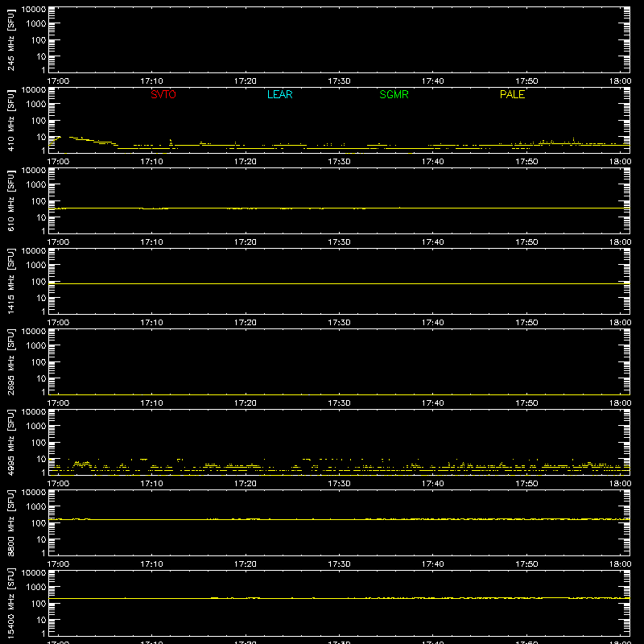Image resolution: width=644 pixels, height=644 pixels.
Task: Click 18:00 tick label below 8800 MHz panel
Action: (620, 564)
